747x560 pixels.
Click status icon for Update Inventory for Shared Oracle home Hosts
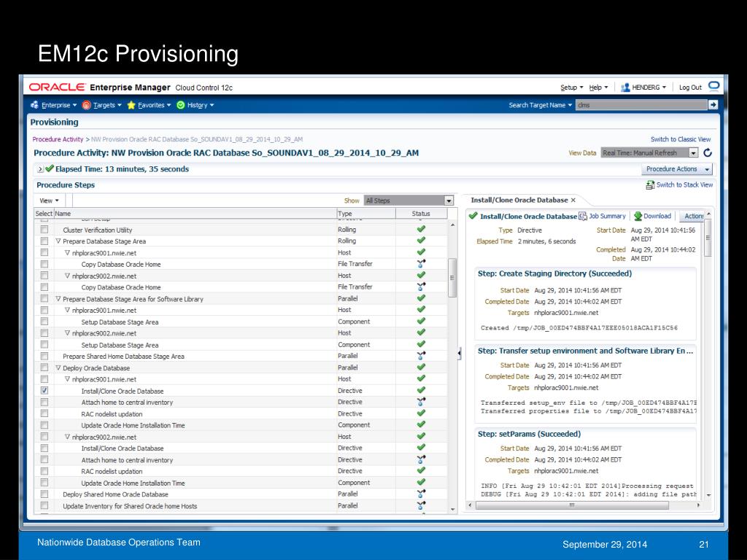click(421, 505)
